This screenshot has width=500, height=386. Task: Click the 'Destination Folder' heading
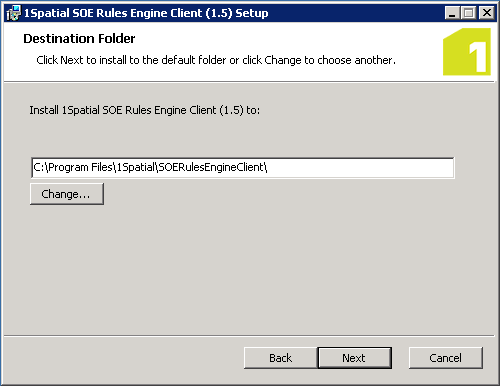(x=79, y=39)
